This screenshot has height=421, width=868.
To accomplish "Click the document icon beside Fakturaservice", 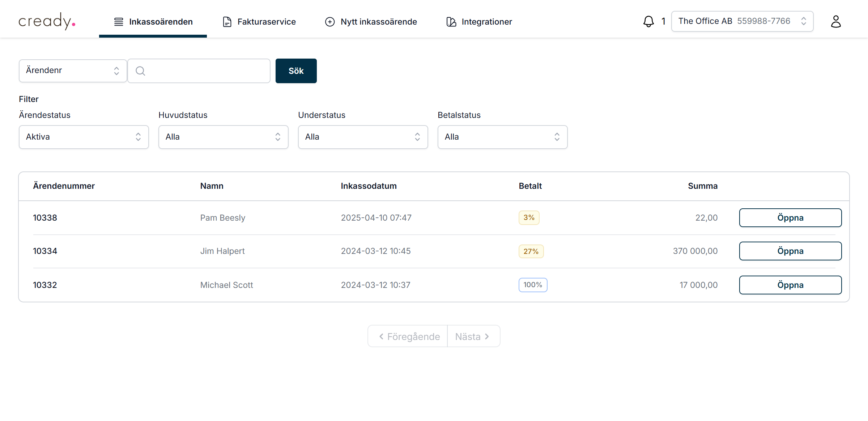I will tap(227, 21).
